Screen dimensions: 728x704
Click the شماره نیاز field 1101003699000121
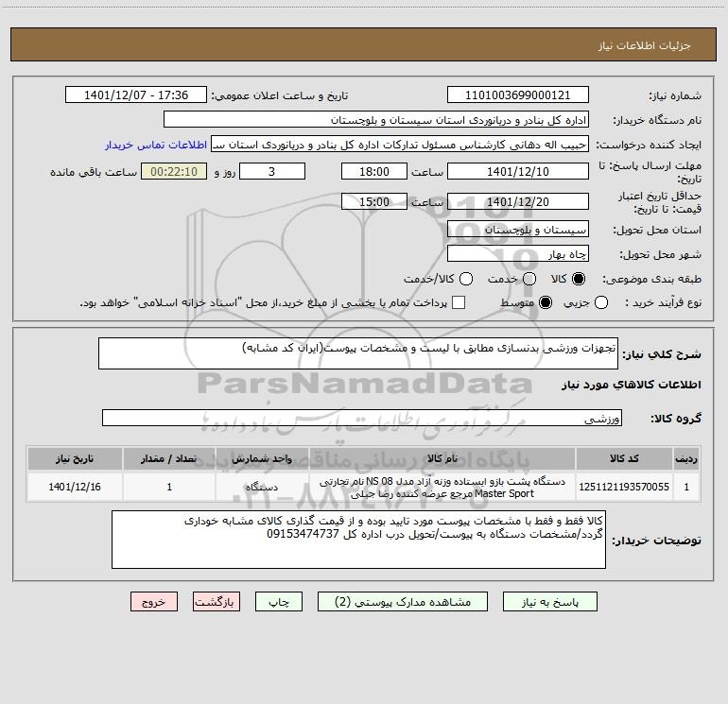tap(518, 95)
